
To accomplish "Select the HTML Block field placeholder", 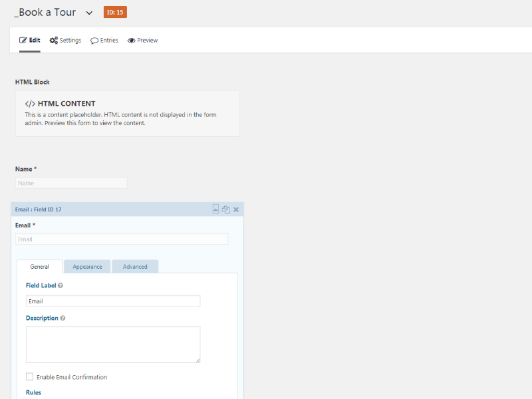I will [x=126, y=113].
